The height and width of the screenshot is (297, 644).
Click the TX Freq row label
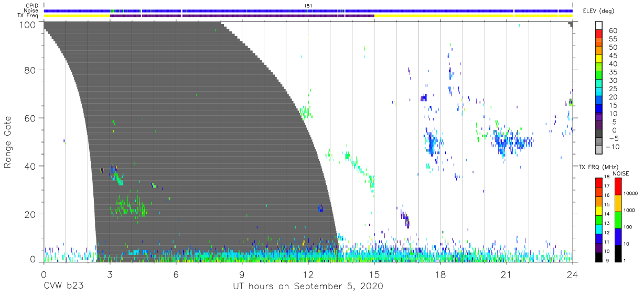point(29,16)
